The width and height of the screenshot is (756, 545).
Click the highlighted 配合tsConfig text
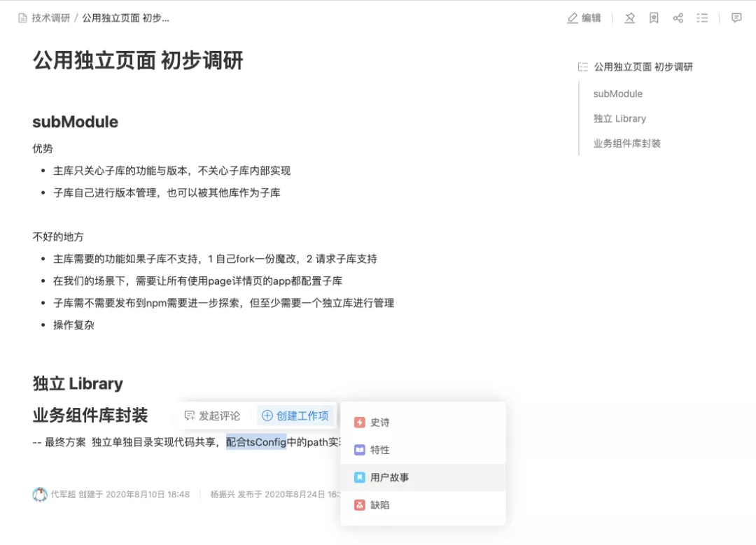click(x=256, y=443)
